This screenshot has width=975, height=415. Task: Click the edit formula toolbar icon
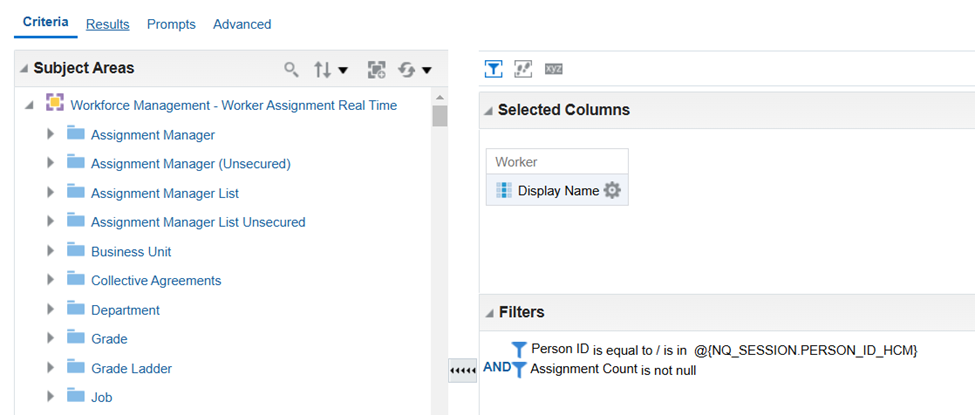click(523, 69)
